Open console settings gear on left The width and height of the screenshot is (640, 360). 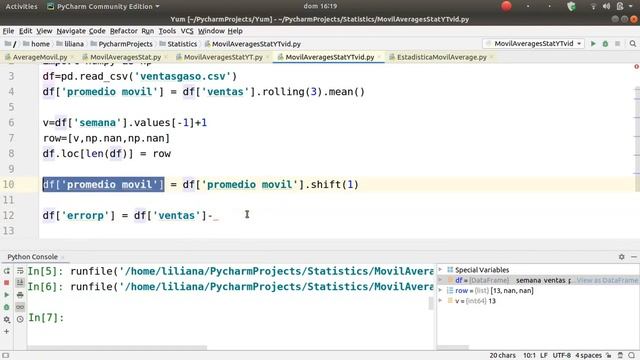pyautogui.click(x=7, y=319)
